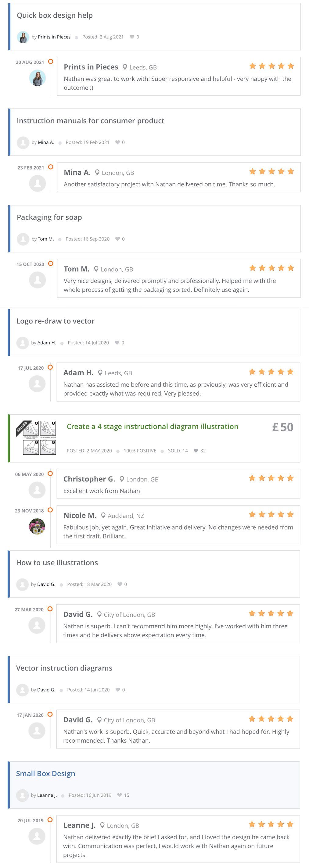Visit Mina A. author profile link
The image size is (309, 868).
[x=46, y=143]
